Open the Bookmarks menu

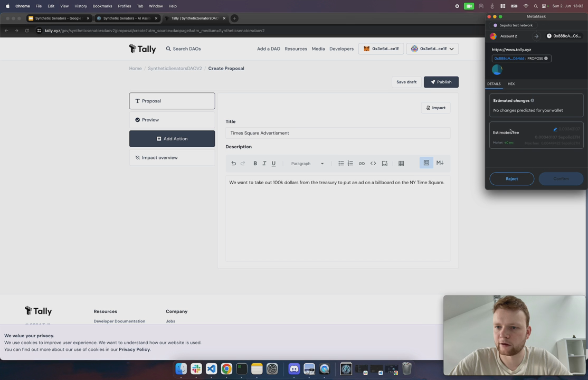click(102, 6)
